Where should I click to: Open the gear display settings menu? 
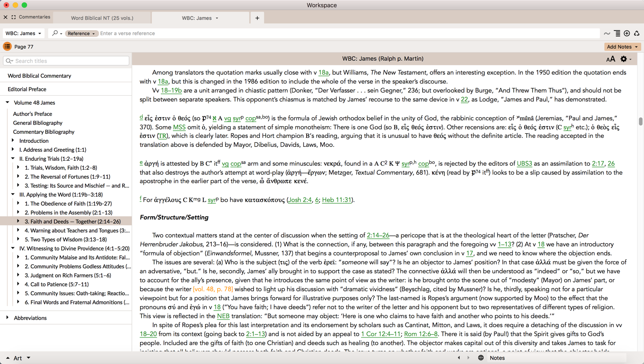click(624, 59)
